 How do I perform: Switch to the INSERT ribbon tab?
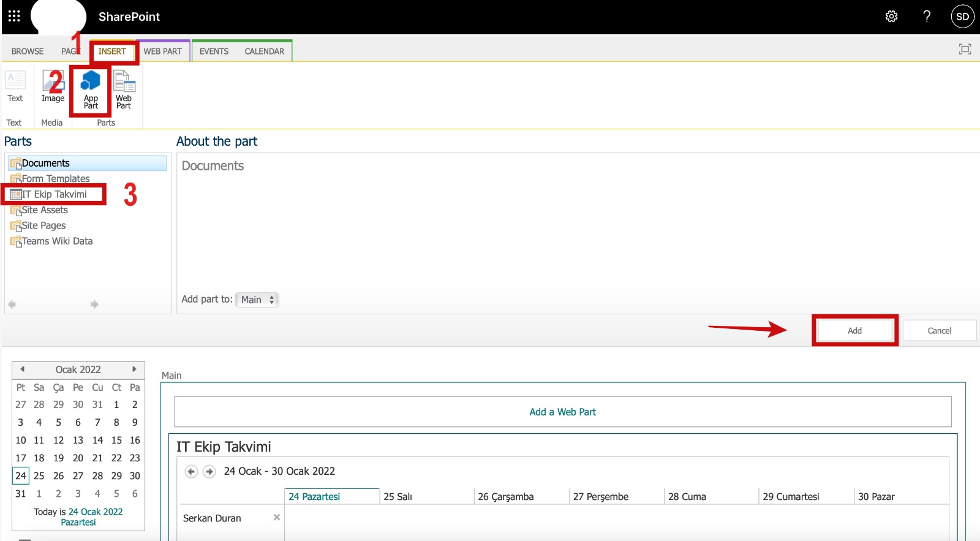pos(112,51)
